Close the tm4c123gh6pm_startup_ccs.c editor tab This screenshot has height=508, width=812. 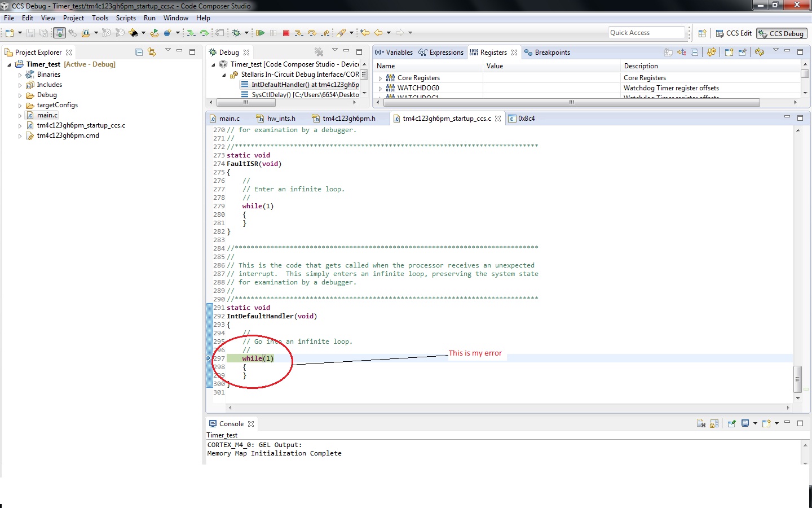(x=498, y=119)
